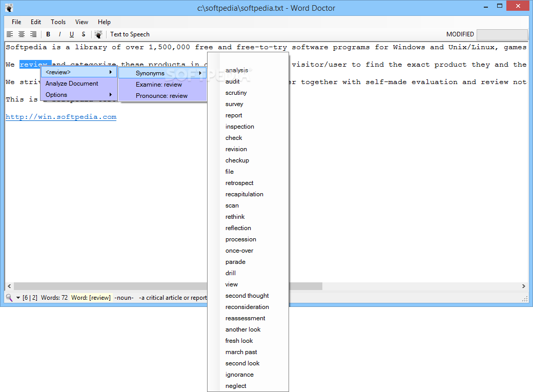The image size is (533, 392).
Task: Toggle bold formatting
Action: tap(48, 34)
